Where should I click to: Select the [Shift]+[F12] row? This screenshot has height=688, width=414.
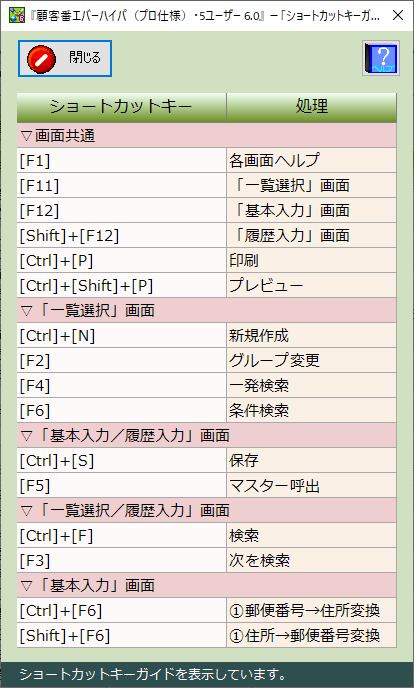pyautogui.click(x=207, y=236)
